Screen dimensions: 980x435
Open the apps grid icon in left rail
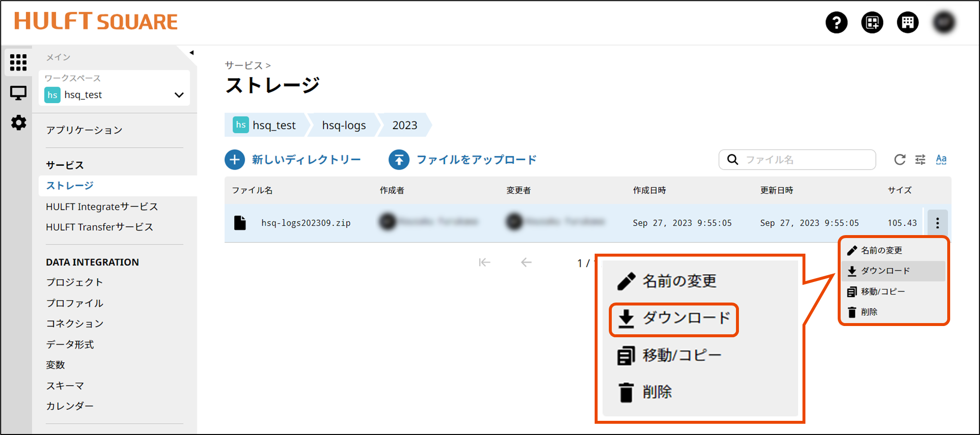[x=18, y=63]
